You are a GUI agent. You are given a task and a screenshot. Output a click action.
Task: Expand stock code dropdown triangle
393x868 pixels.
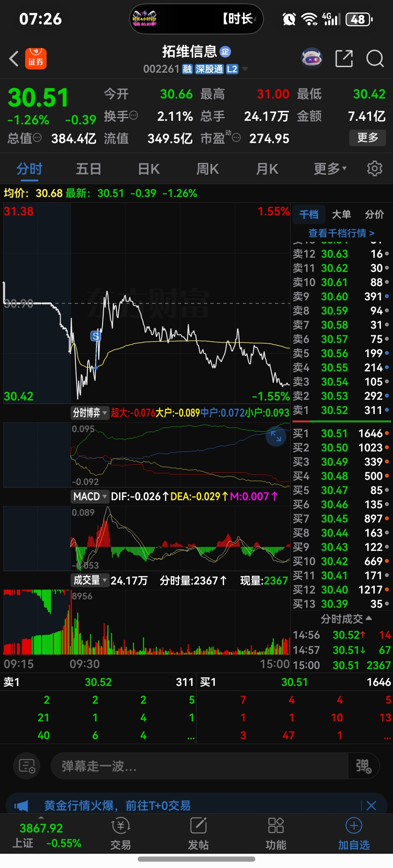point(245,69)
